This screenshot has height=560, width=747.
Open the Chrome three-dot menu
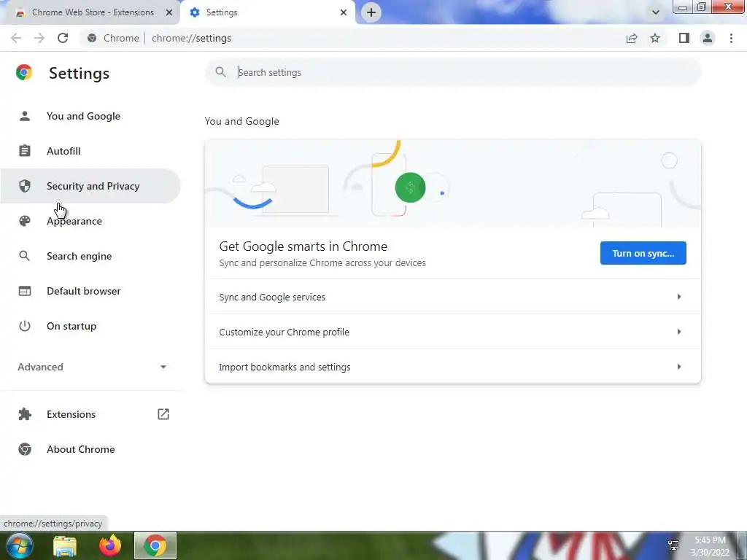[x=731, y=38]
